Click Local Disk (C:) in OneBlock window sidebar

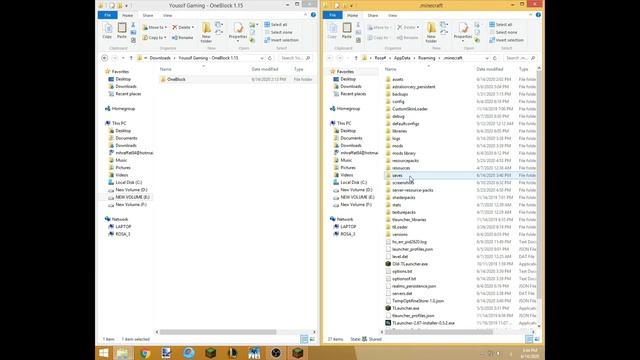click(129, 182)
